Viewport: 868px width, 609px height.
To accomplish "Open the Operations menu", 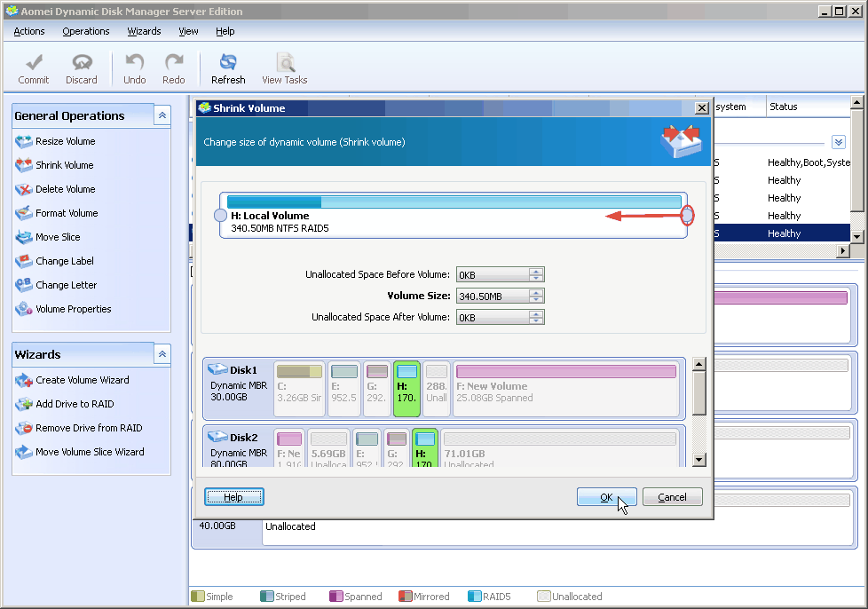I will coord(86,32).
